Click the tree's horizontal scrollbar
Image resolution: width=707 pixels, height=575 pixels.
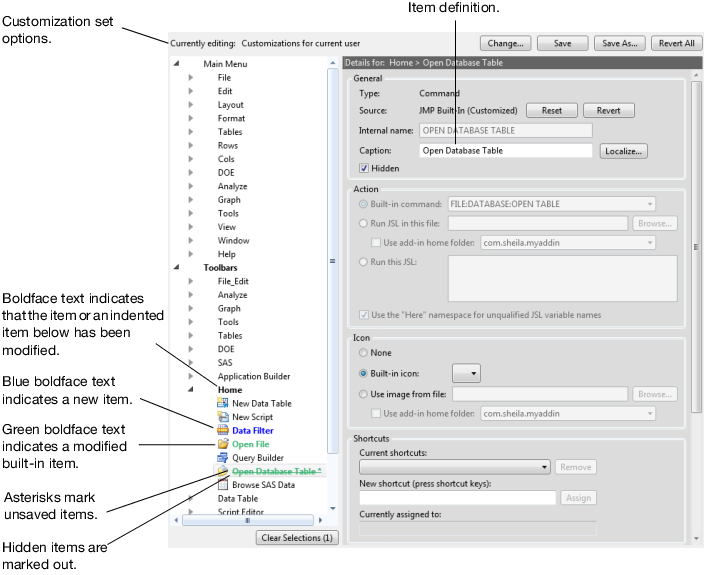click(250, 520)
